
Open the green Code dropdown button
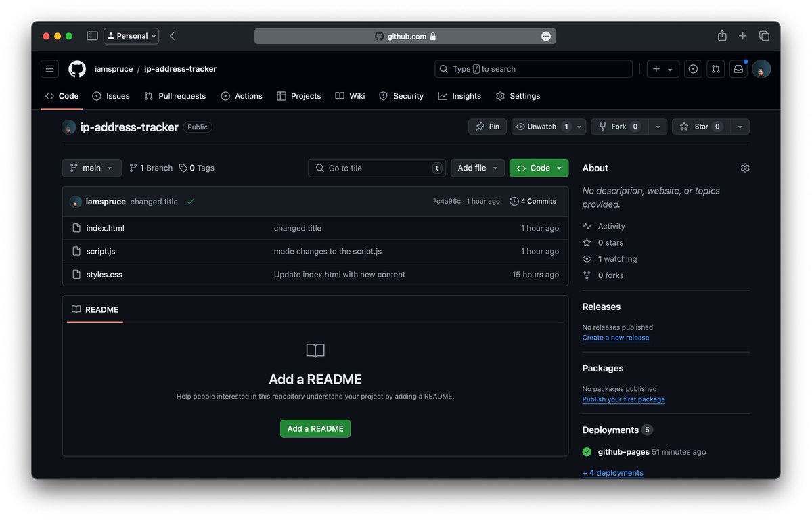pyautogui.click(x=539, y=168)
